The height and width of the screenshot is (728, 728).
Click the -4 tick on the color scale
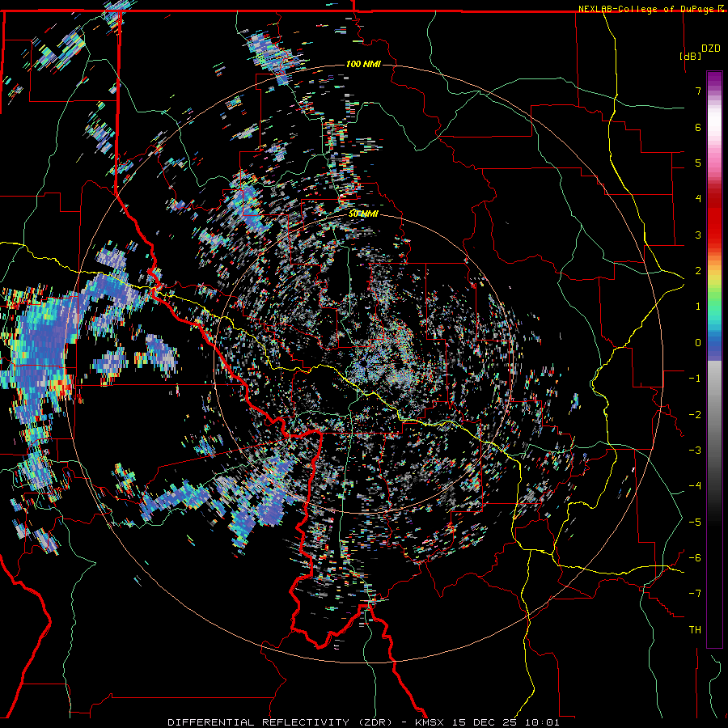(x=695, y=486)
